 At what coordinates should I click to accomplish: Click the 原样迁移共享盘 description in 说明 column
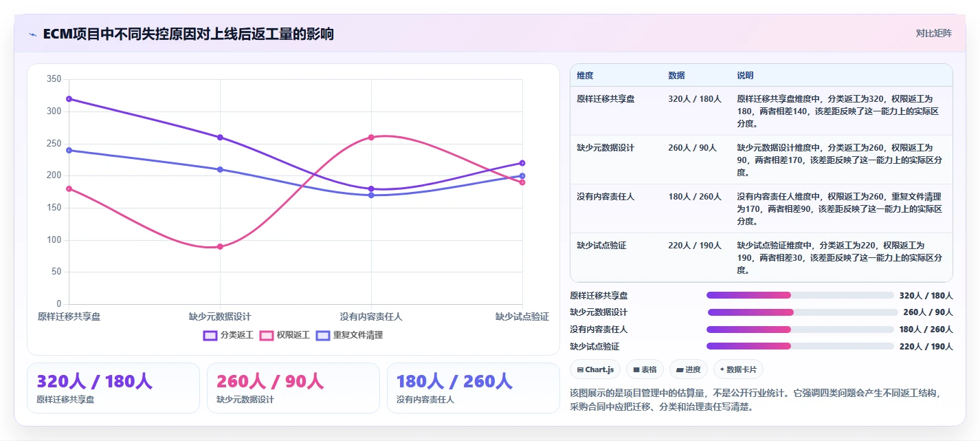[839, 111]
